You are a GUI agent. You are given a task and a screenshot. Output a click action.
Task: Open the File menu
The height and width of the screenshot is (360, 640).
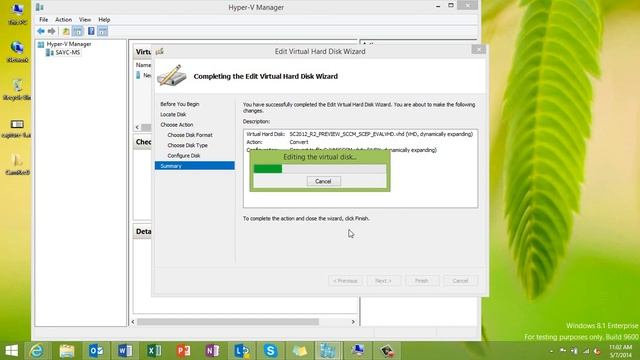tap(43, 20)
